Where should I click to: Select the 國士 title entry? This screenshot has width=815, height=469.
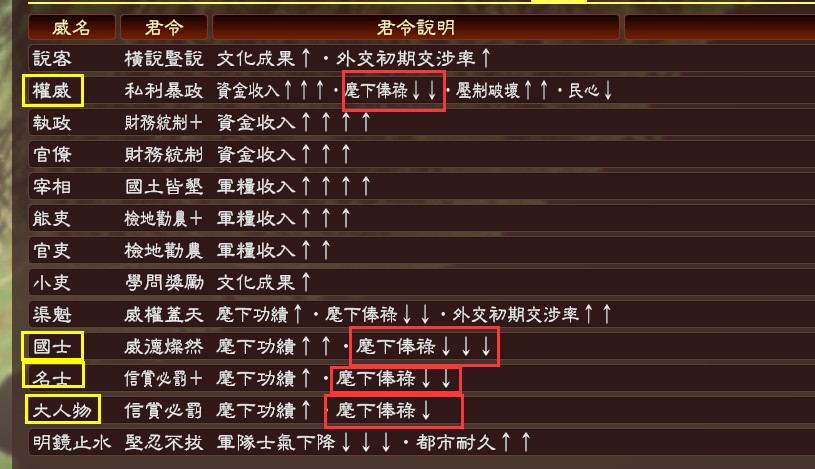point(52,346)
